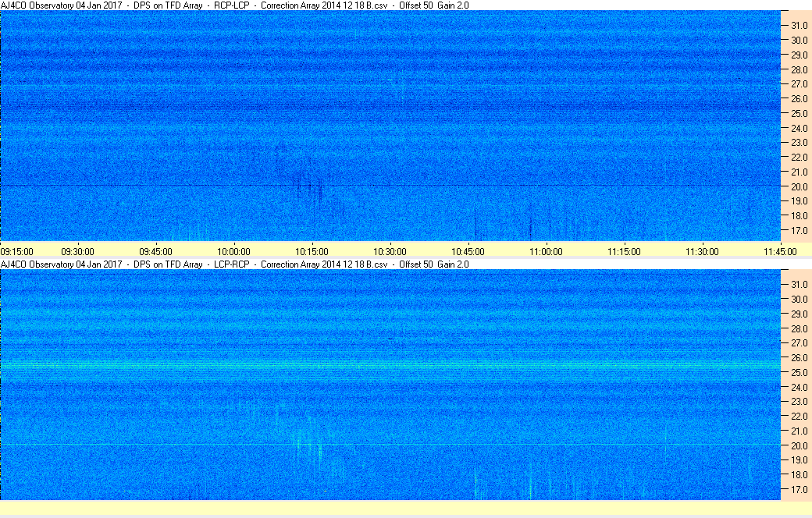Click 24.0 frequency label on LCP-RCP chart

click(799, 387)
